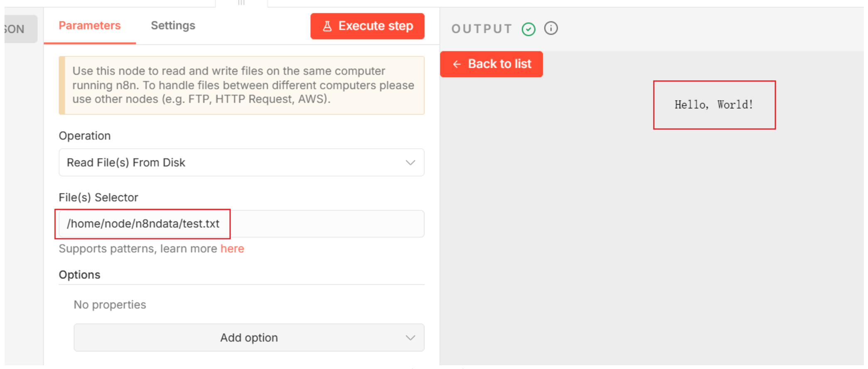Click the flask icon on Execute step
Image resolution: width=868 pixels, height=369 pixels.
click(x=327, y=26)
